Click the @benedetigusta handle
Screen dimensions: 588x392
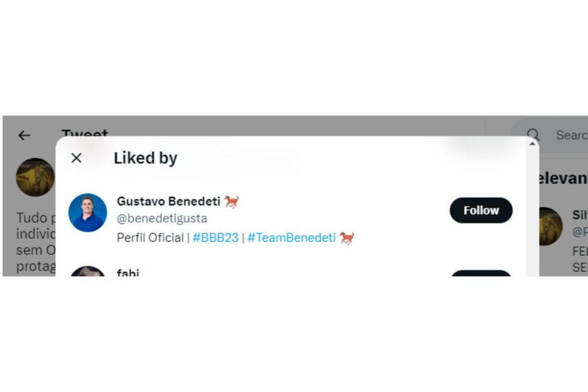pos(162,219)
